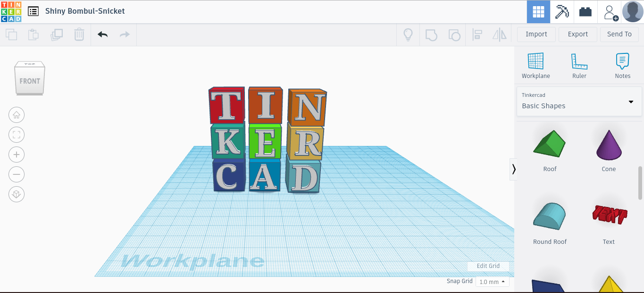Collapse the shapes side panel

pos(514,169)
